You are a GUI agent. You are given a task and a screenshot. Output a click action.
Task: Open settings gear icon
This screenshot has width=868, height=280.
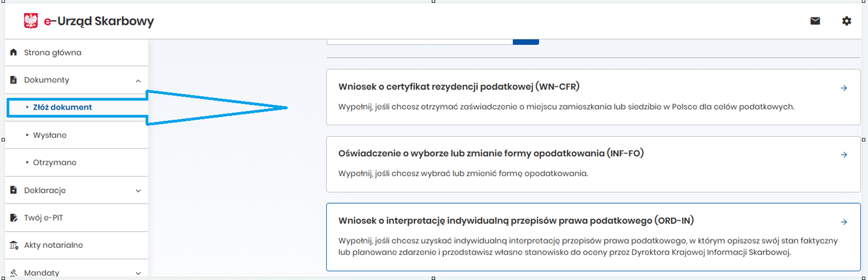point(847,21)
